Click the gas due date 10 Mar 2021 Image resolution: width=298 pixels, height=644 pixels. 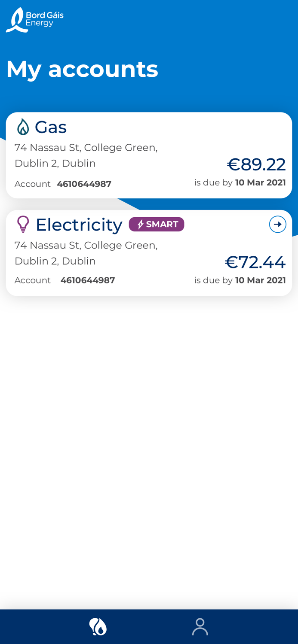tap(261, 182)
